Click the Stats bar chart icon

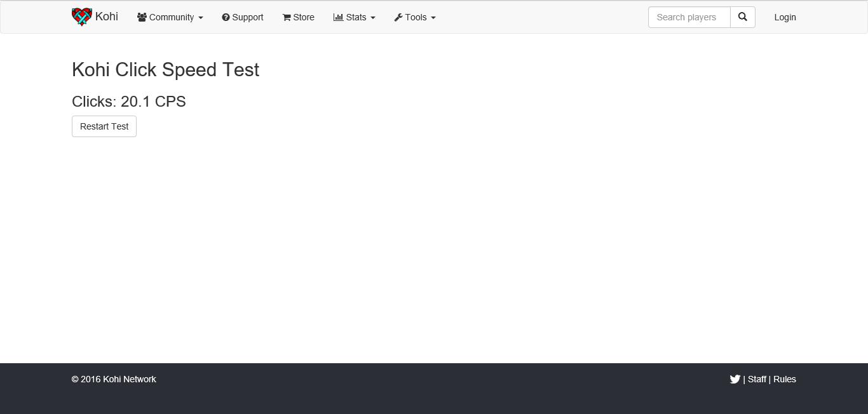338,17
